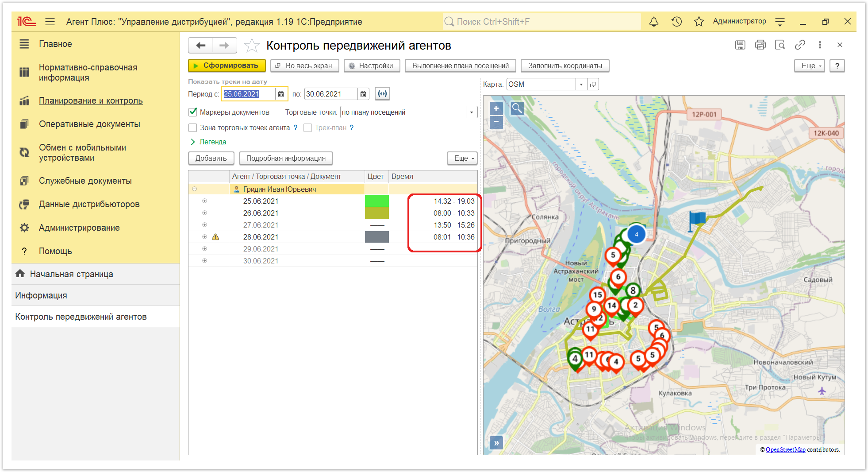Click Во весь экран button

(304, 66)
